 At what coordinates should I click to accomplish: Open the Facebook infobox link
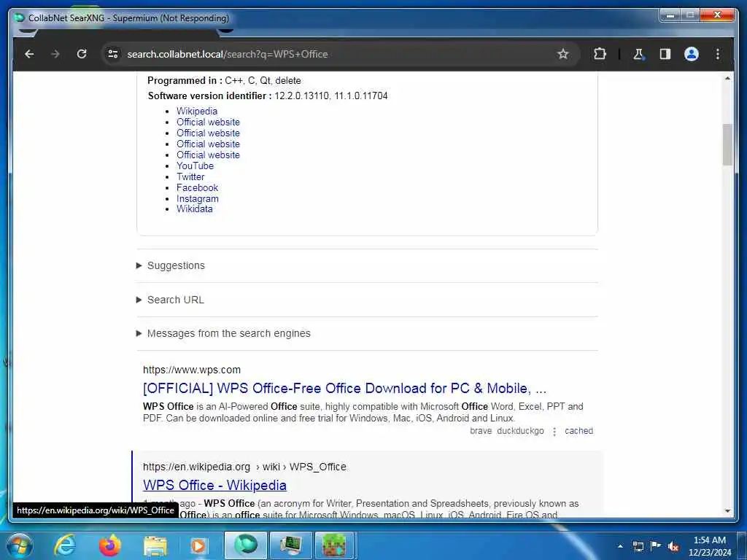pyautogui.click(x=197, y=187)
